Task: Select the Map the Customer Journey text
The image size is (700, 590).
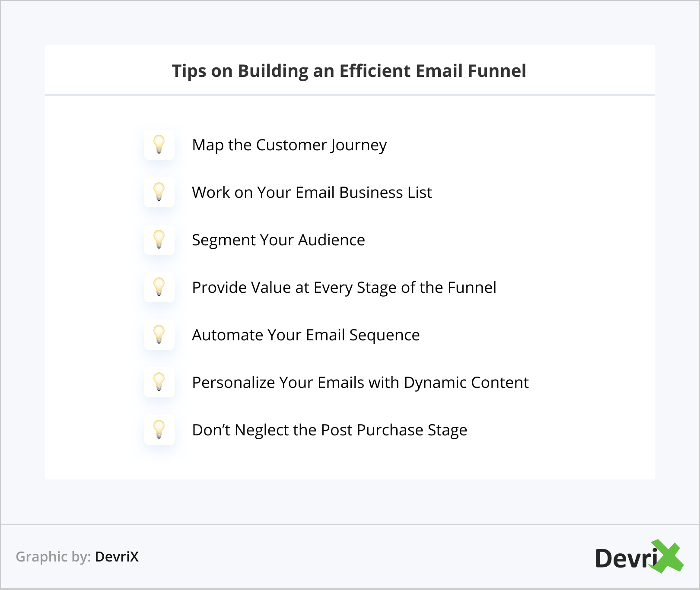Action: (x=289, y=145)
